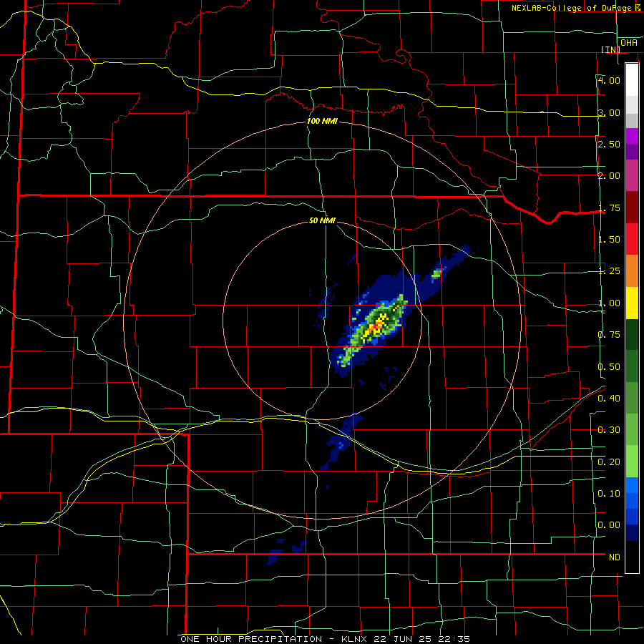Click the 0.20 scale value
This screenshot has height=644, width=644.
[x=609, y=462]
